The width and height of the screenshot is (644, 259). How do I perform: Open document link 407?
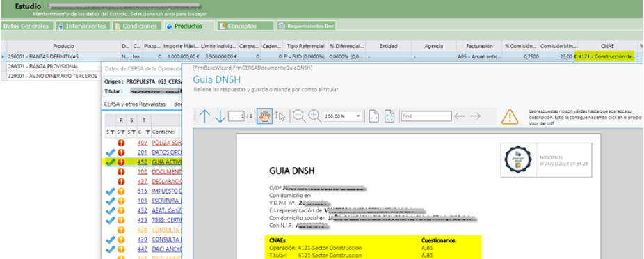tap(143, 143)
